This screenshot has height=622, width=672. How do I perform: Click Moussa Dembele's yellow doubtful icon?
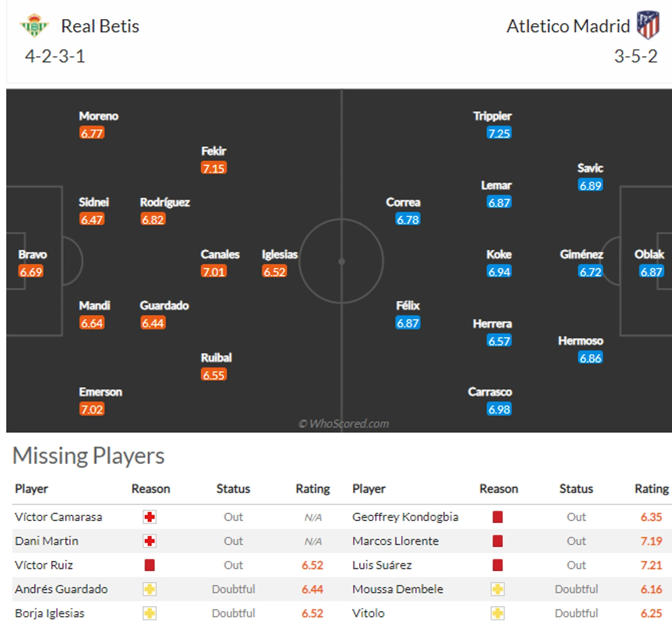click(498, 589)
